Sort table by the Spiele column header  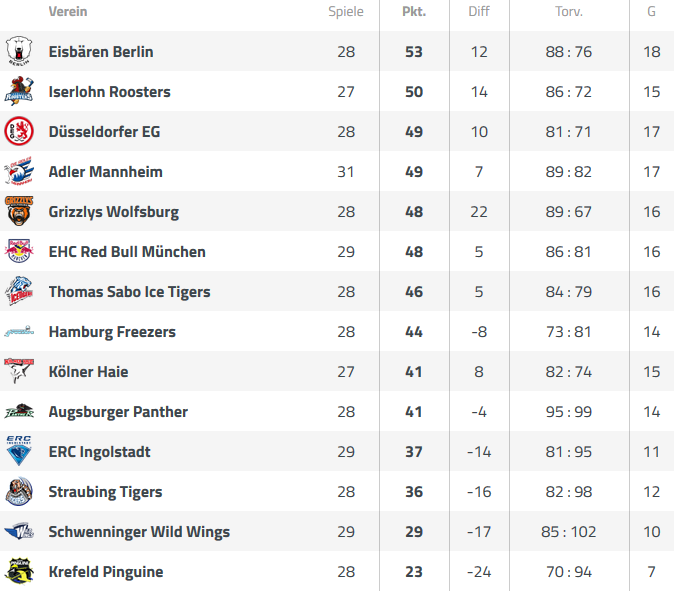click(x=346, y=12)
